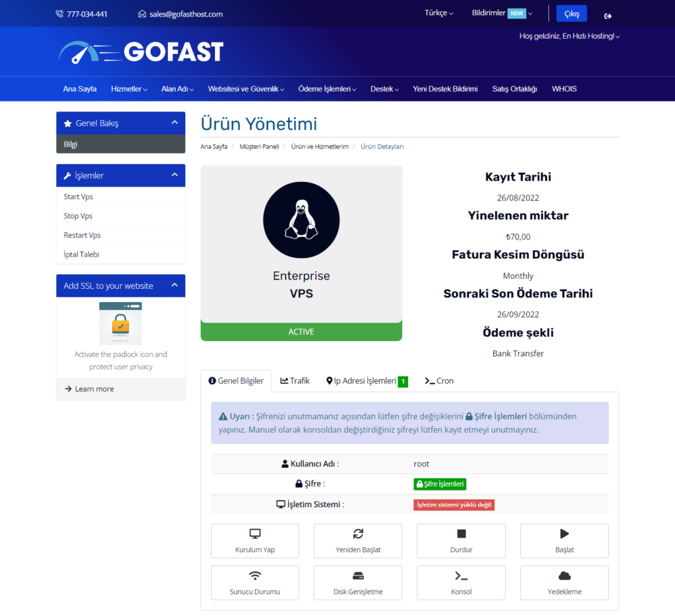Click the GOFAST logo
This screenshot has height=616, width=675.
point(141,51)
